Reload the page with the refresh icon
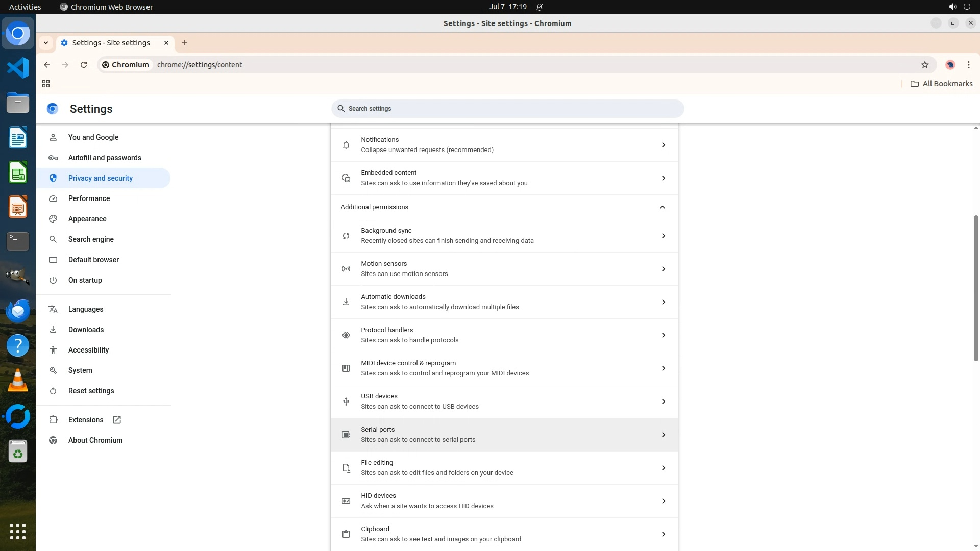This screenshot has height=551, width=980. point(84,65)
